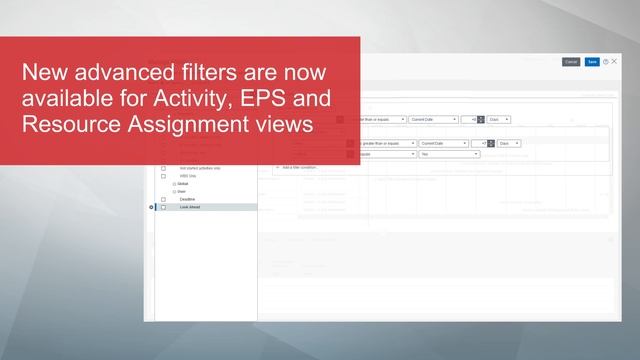Select the Deadline filter name
640x360 pixels.
(187, 200)
